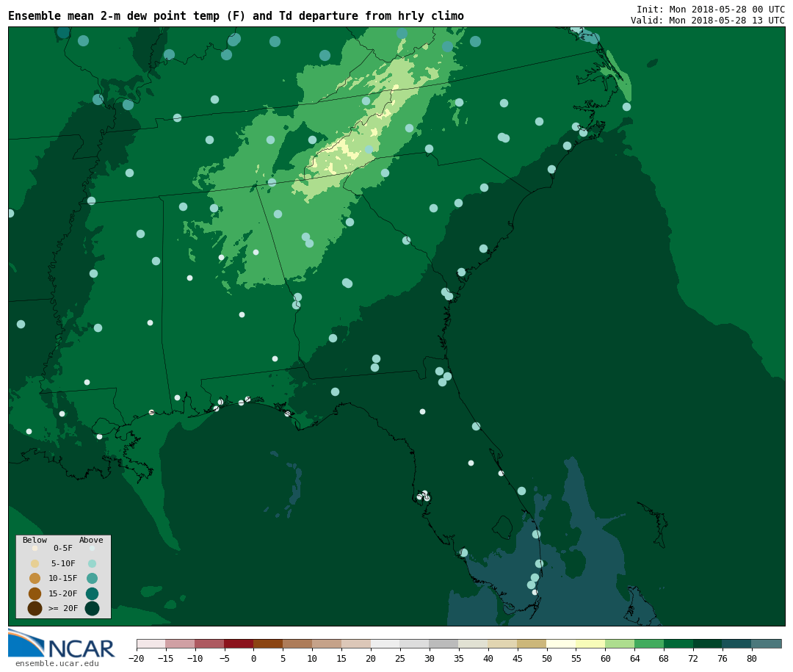Click the NCAR logo
The height and width of the screenshot is (672, 793).
click(61, 644)
